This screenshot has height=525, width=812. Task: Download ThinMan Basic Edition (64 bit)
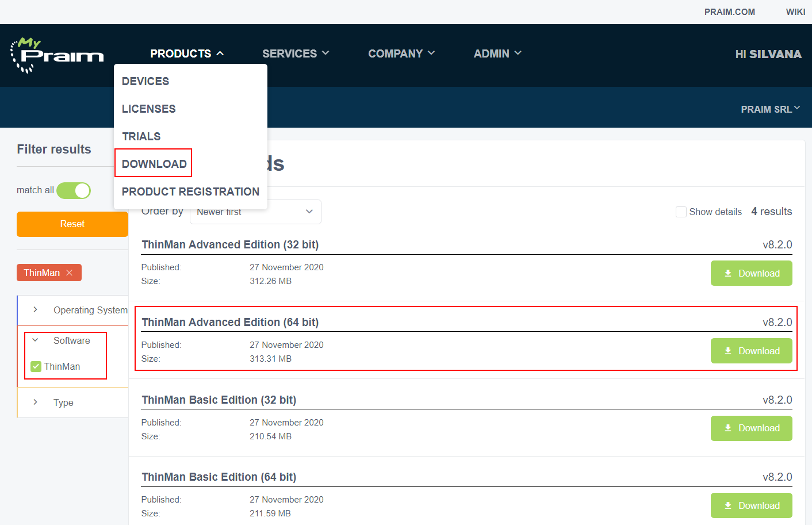point(752,505)
